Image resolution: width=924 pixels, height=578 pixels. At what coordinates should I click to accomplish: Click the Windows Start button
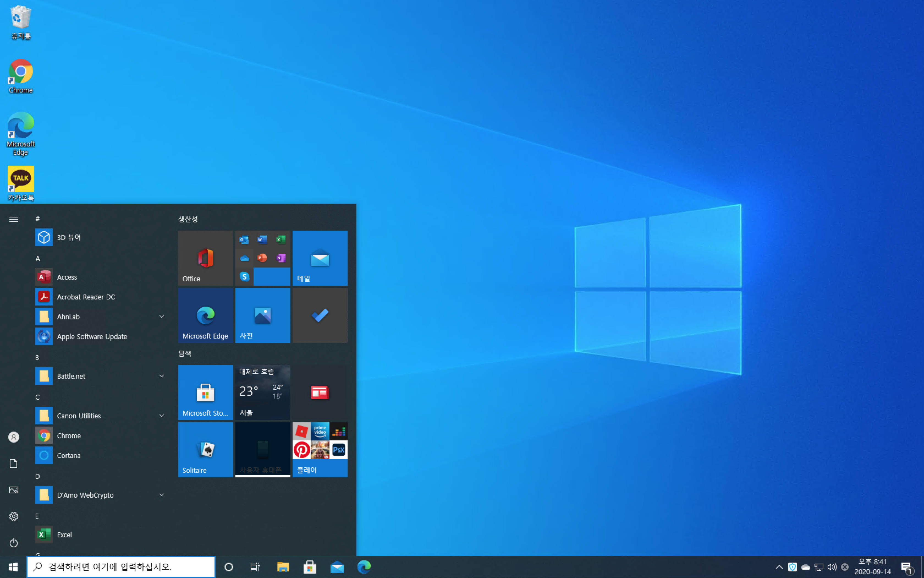pyautogui.click(x=13, y=567)
